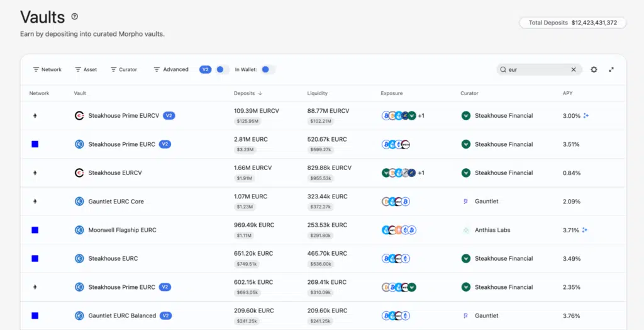Sort by Deposits column header
644x330 pixels.
point(248,93)
